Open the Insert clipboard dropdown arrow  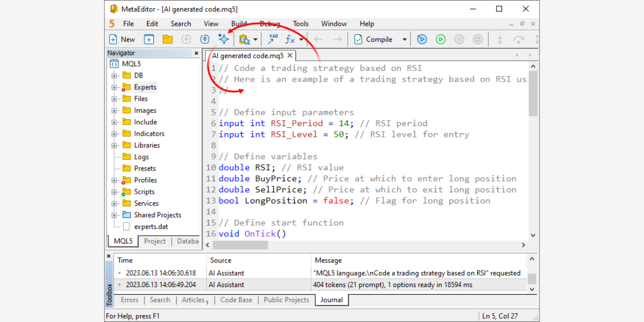pyautogui.click(x=256, y=40)
